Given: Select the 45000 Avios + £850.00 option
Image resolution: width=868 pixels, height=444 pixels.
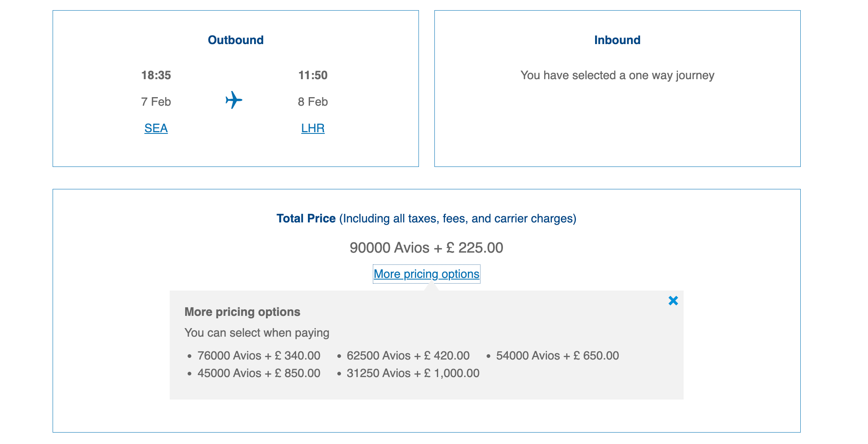Looking at the screenshot, I should [x=259, y=373].
